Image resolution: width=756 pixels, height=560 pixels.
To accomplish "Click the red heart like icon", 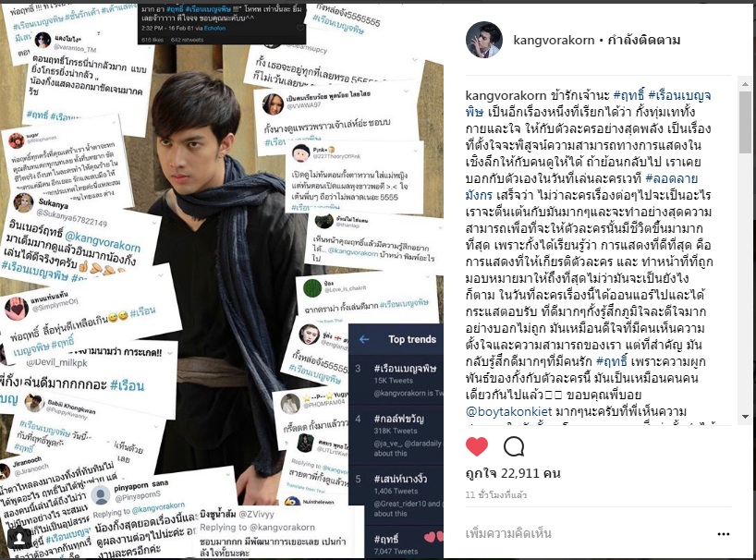I will point(477,446).
